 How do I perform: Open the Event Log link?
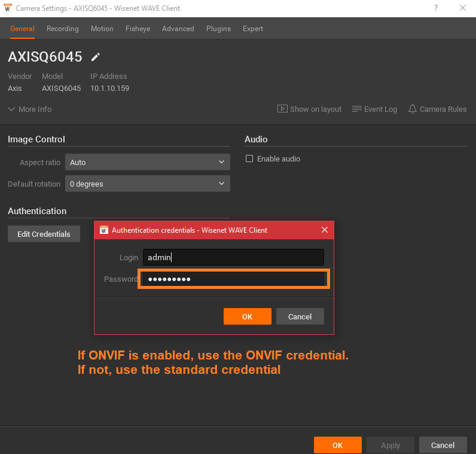click(381, 109)
